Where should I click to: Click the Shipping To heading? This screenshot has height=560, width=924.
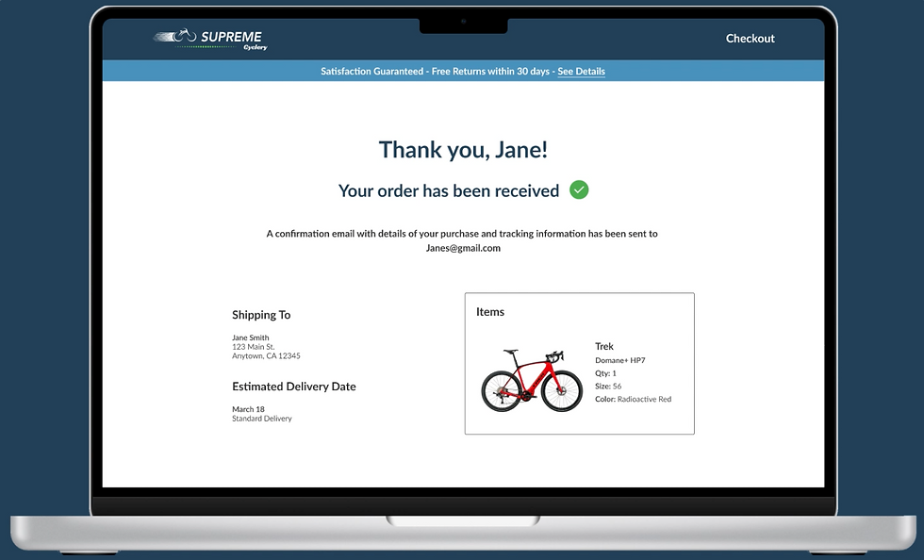click(x=261, y=315)
